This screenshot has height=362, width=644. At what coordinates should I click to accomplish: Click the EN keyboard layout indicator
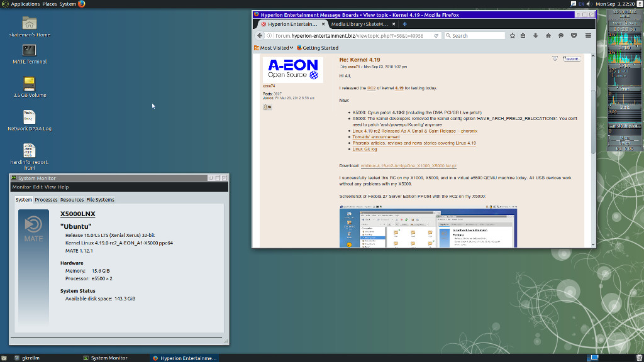click(581, 4)
